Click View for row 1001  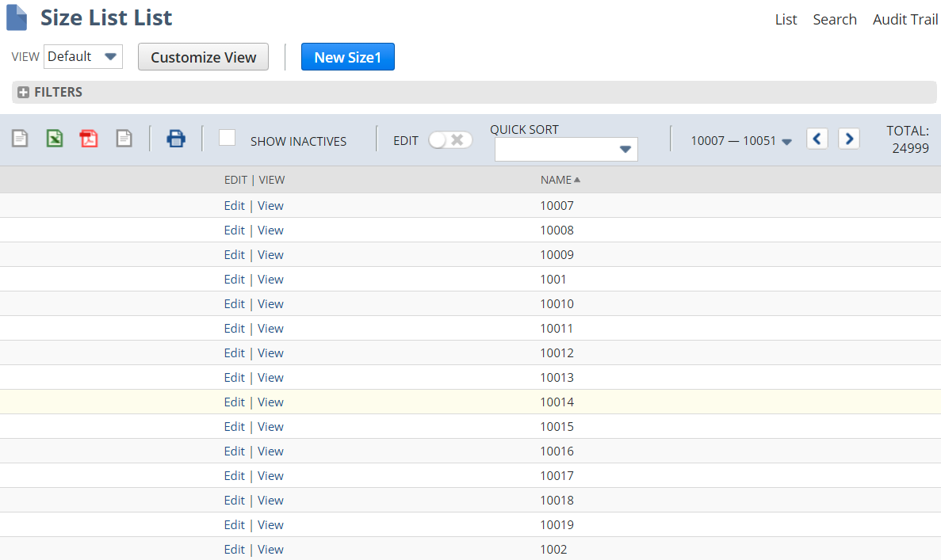point(270,280)
